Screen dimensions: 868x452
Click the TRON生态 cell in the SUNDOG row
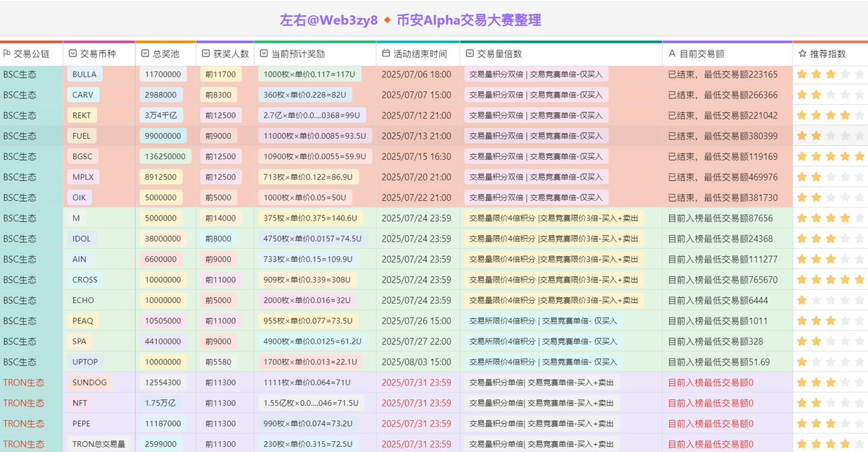[31, 383]
